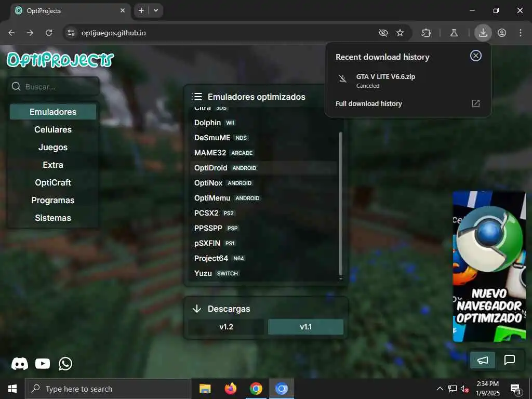Open the Nuevo Navegador Optimizado ad thumbnail
Viewport: 532px width, 399px height.
coord(489,267)
